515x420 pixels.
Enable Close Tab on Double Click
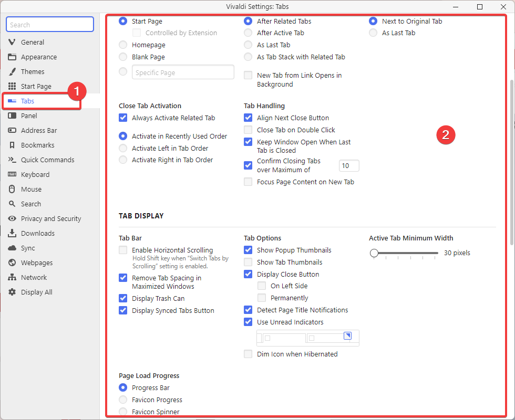click(x=248, y=130)
